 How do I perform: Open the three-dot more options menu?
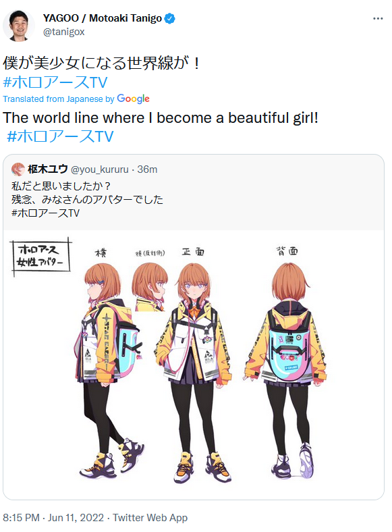coord(378,19)
